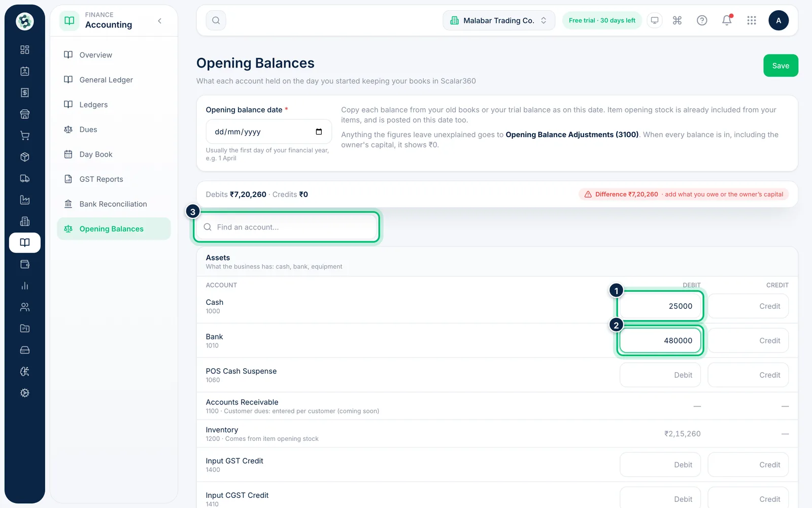
Task: Go to Day Book
Action: click(x=114, y=154)
